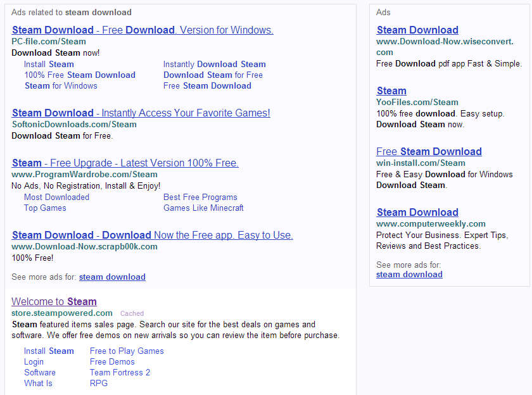This screenshot has width=532, height=395.
Task: Click the store.steampowered.com URL
Action: [62, 313]
